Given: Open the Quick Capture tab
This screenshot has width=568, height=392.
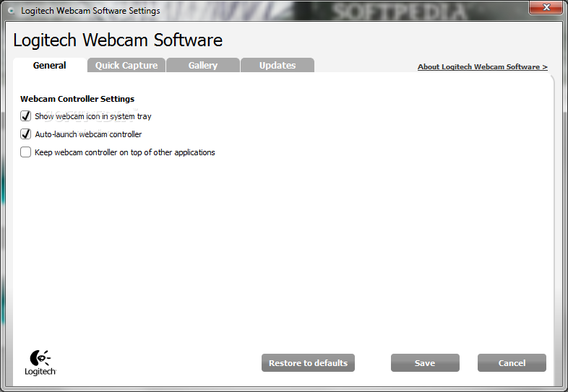Looking at the screenshot, I should coord(126,65).
